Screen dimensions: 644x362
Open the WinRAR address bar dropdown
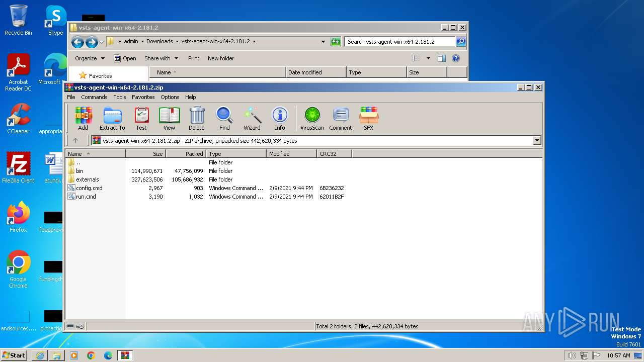tap(537, 141)
